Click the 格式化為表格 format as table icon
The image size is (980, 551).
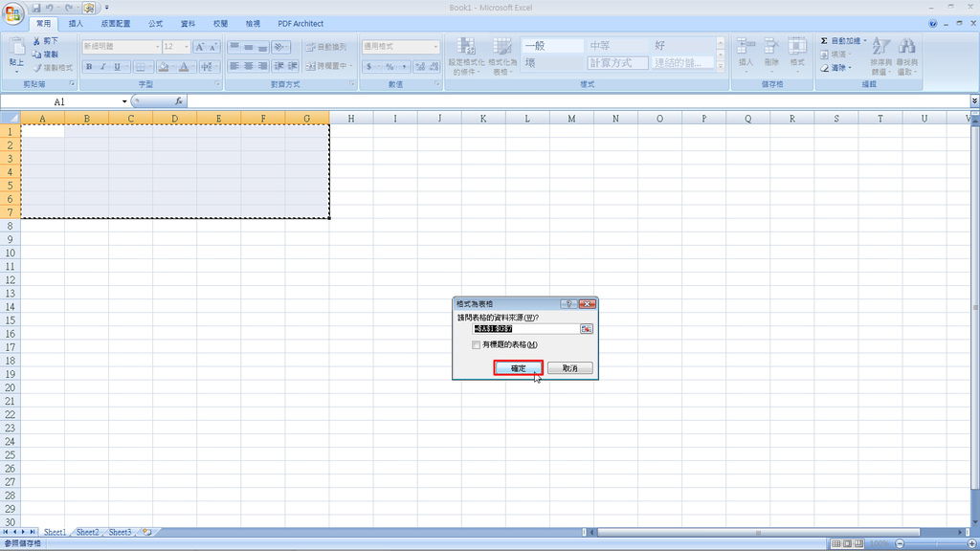click(x=501, y=47)
